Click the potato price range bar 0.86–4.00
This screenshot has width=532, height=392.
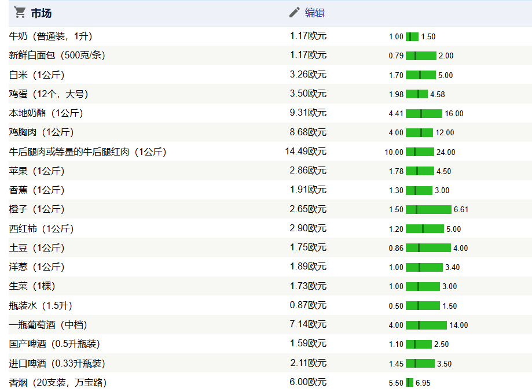pos(428,248)
